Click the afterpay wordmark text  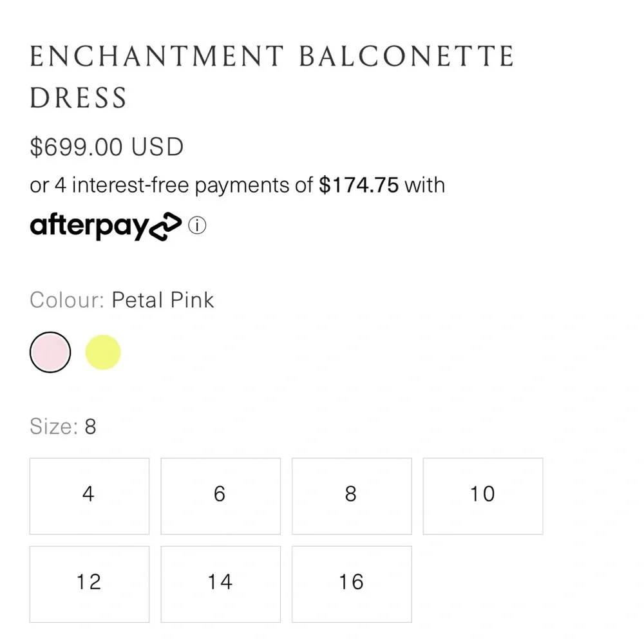pyautogui.click(x=89, y=226)
